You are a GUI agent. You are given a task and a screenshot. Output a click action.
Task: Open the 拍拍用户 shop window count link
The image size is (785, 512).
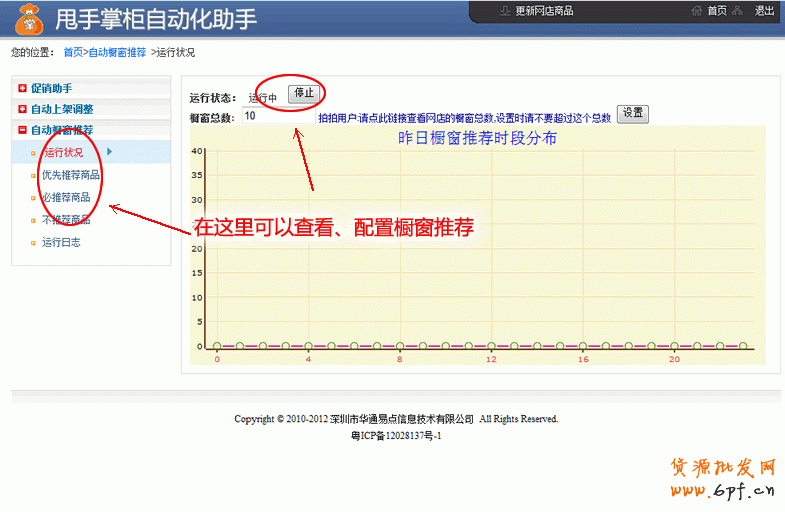pyautogui.click(x=464, y=118)
